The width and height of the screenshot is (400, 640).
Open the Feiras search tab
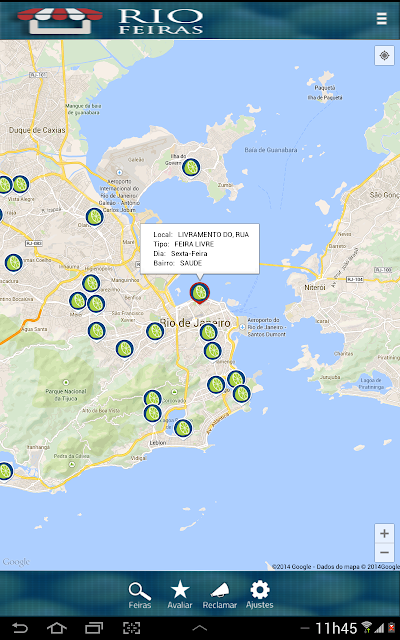click(140, 596)
